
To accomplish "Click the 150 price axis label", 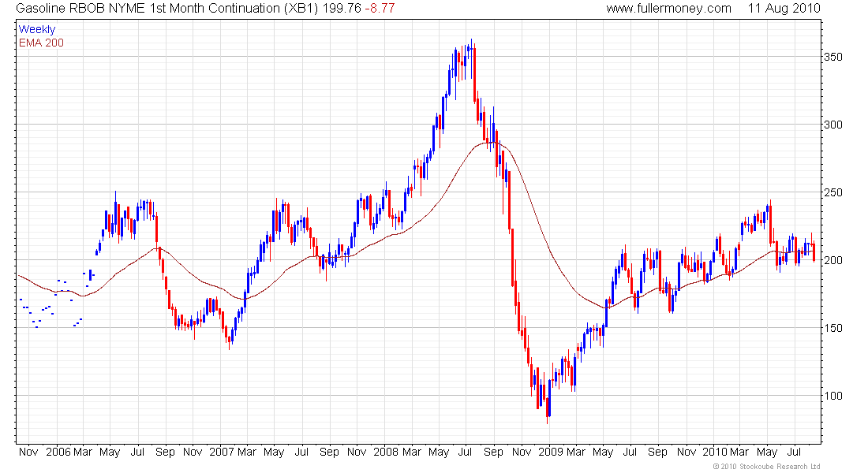I will click(833, 328).
